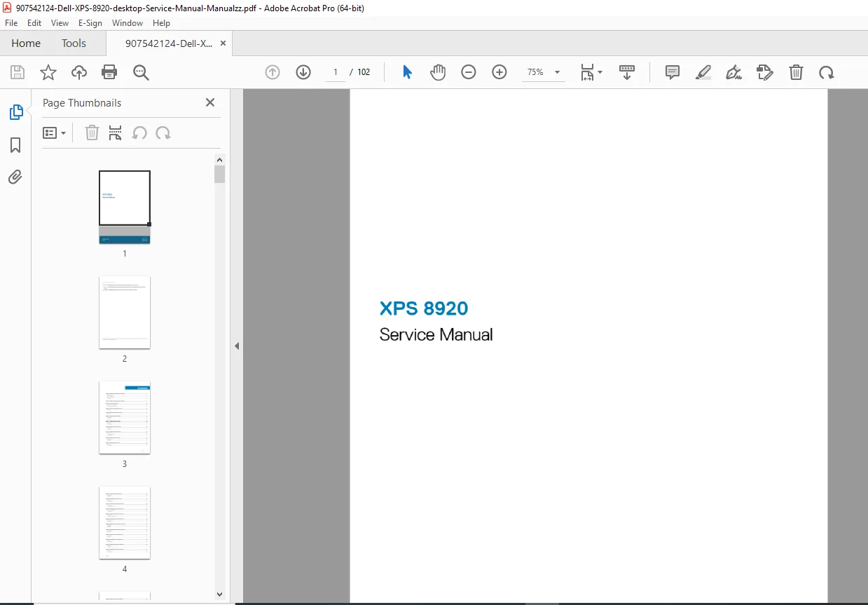This screenshot has width=868, height=605.
Task: Open the zoom level 75% dropdown
Action: pyautogui.click(x=544, y=72)
